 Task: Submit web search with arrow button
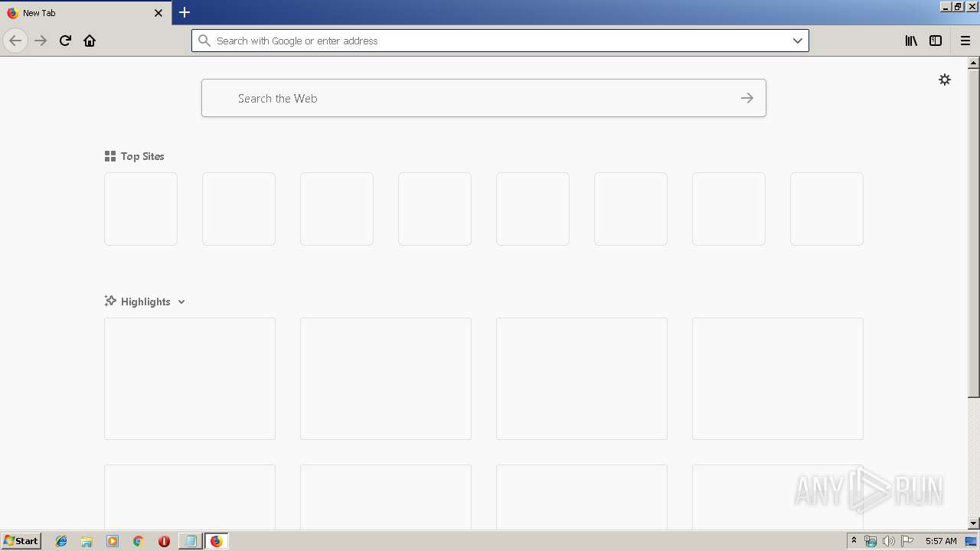tap(747, 98)
